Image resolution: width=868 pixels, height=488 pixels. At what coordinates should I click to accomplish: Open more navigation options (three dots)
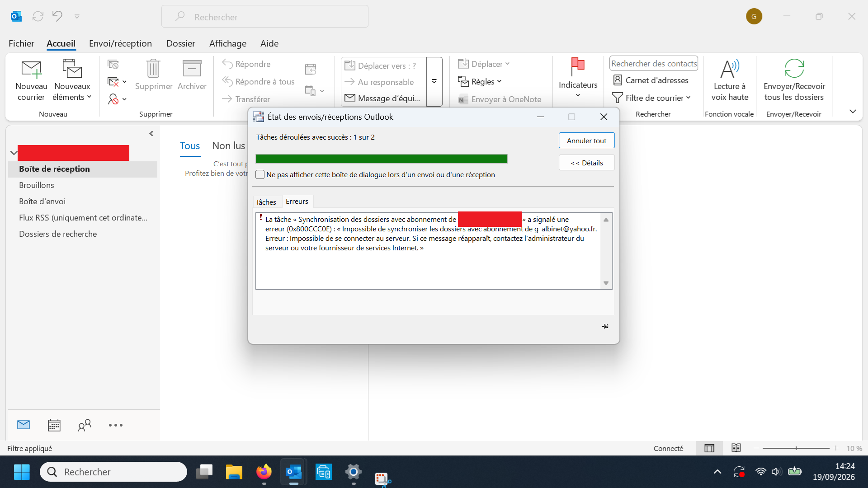(116, 425)
